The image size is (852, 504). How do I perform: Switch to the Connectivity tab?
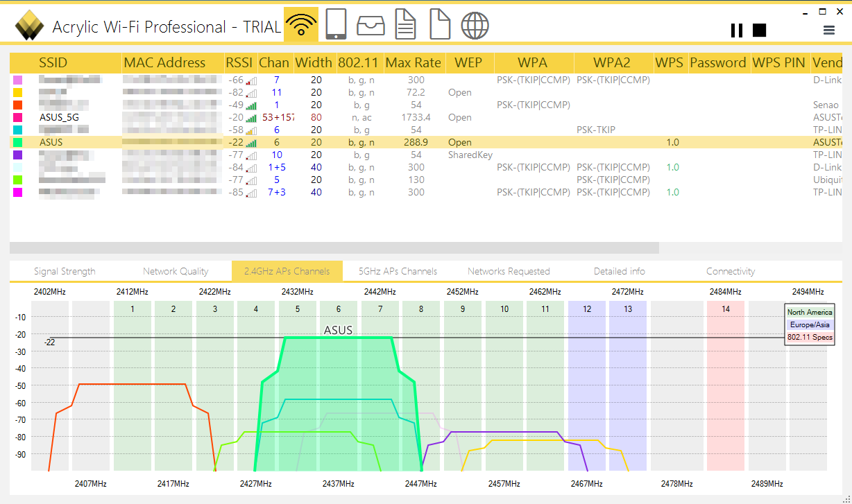pos(731,271)
